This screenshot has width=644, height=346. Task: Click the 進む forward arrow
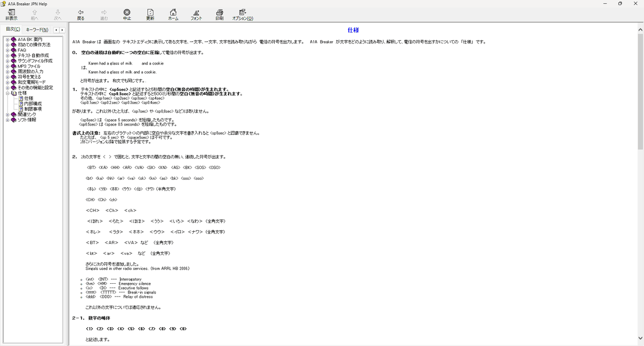coord(104,14)
